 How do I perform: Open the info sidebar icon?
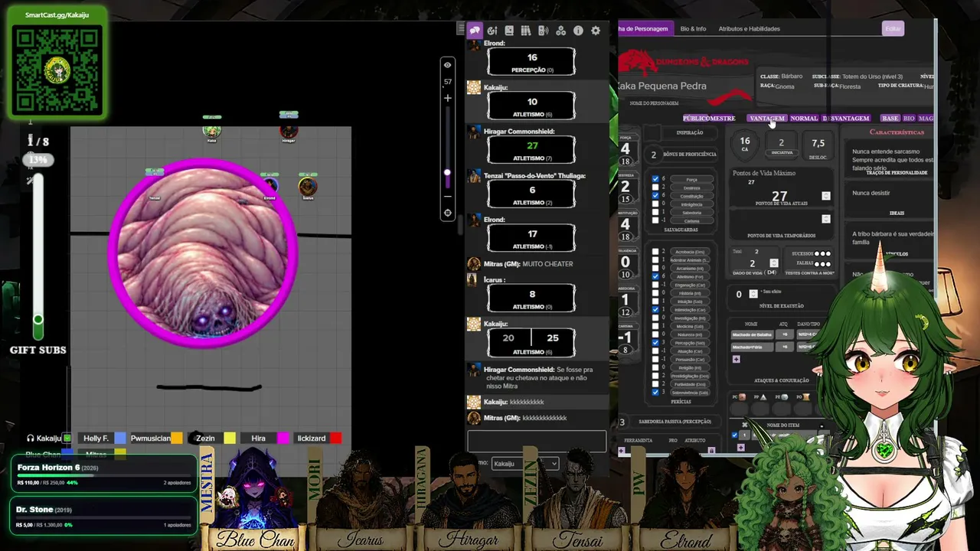578,31
